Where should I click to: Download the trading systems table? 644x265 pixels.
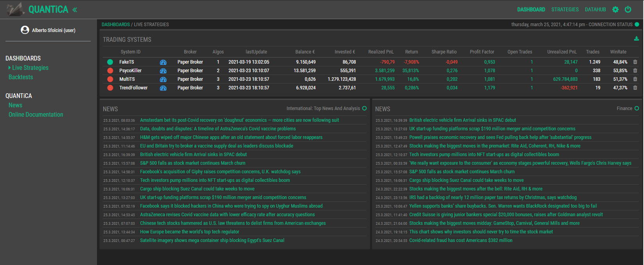(x=637, y=38)
